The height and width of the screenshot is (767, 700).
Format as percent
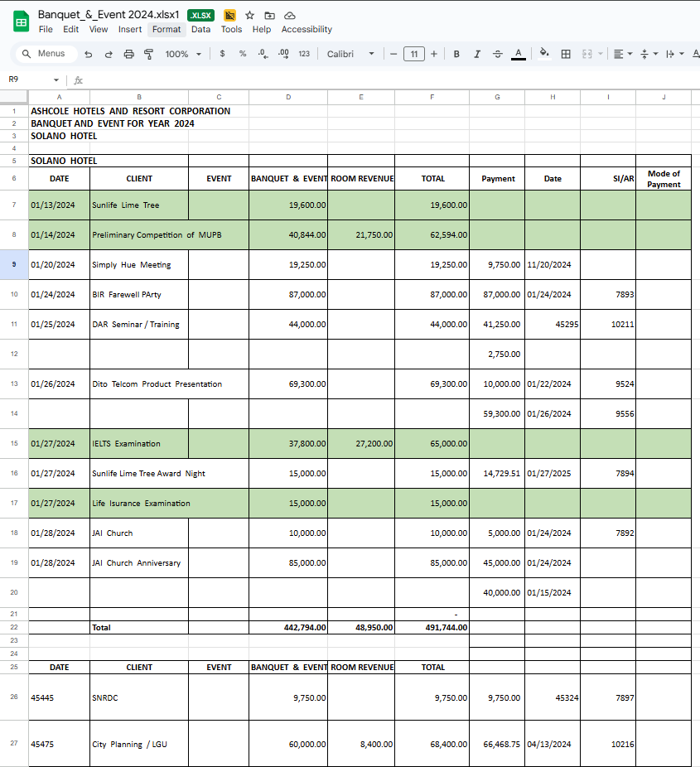coord(243,54)
